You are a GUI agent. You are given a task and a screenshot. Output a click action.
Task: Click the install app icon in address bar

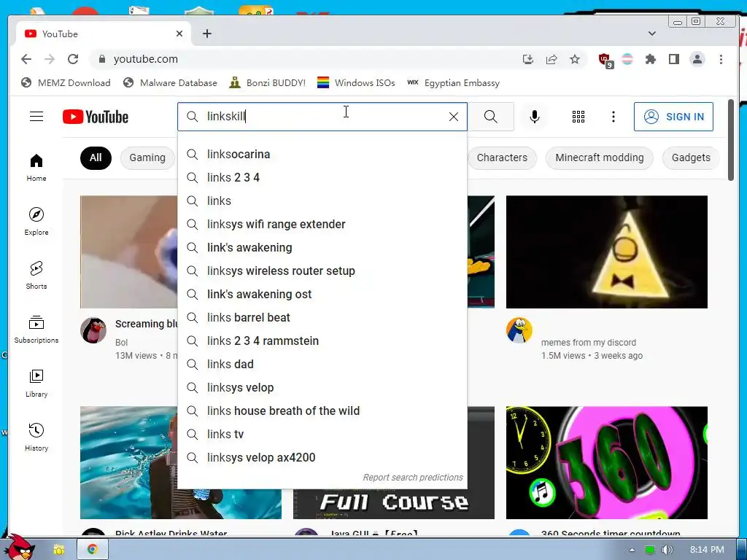(528, 59)
